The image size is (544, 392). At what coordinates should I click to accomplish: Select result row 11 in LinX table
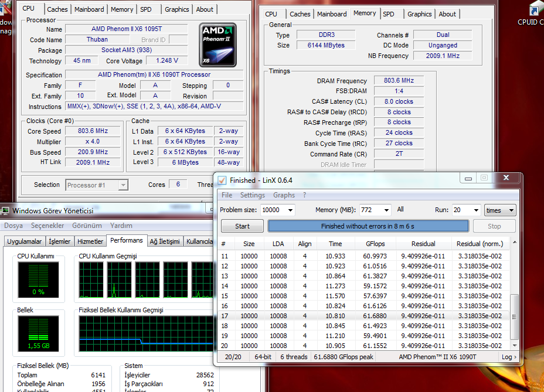coord(363,256)
